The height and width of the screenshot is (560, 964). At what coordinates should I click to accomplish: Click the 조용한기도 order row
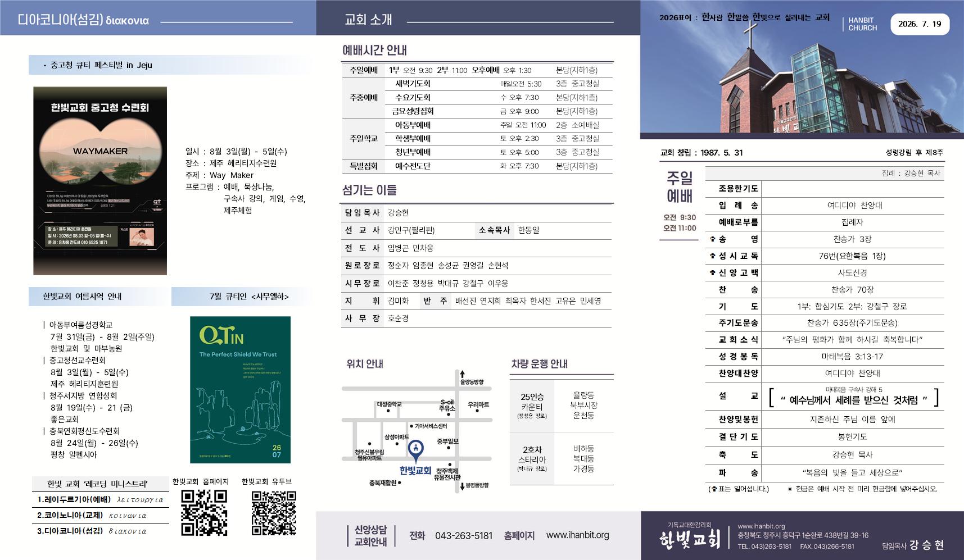pos(825,189)
